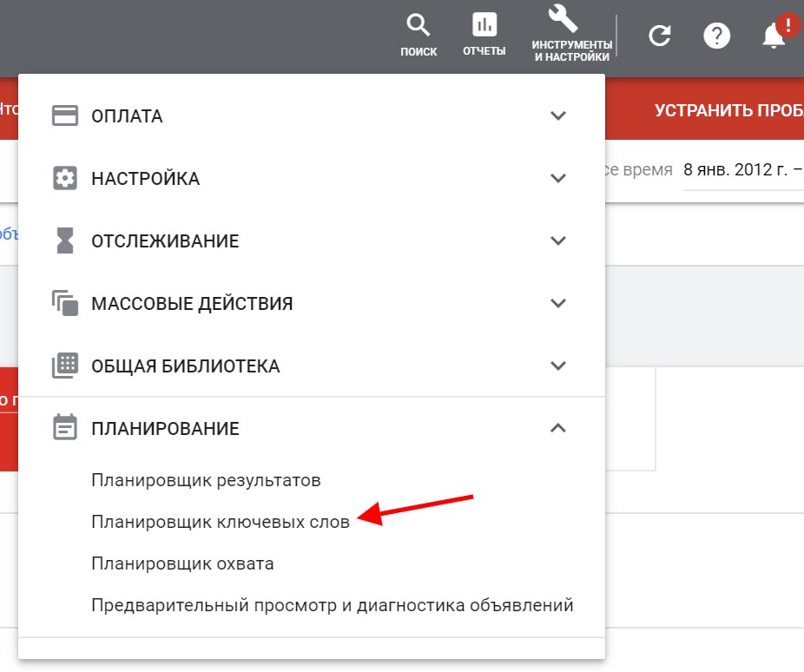Click the library icon next to Общая библиотека
Screen dimensions: 804x672
pyautogui.click(x=65, y=366)
